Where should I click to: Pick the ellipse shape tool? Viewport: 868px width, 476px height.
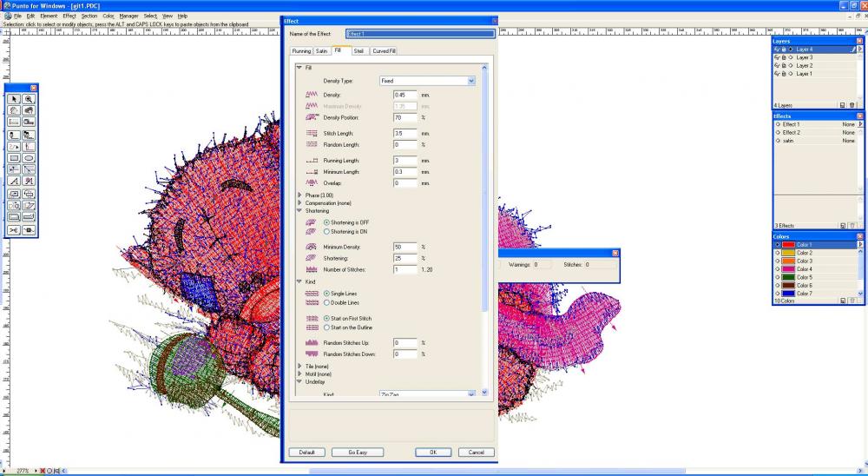[29, 158]
